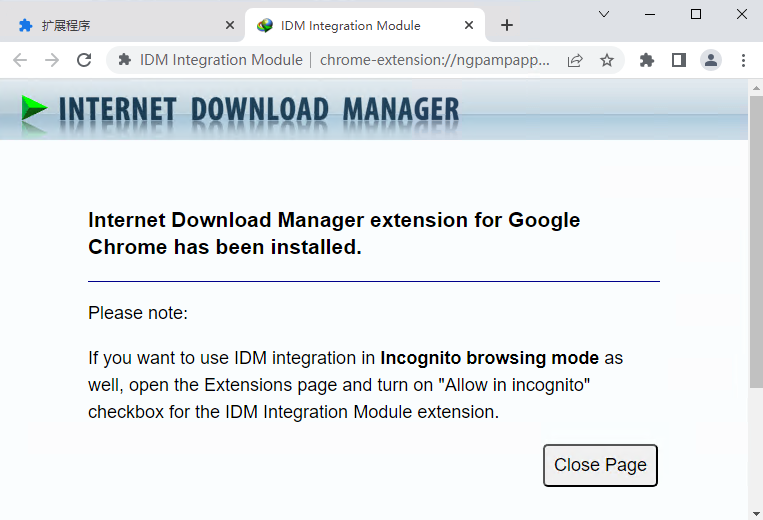Click the Internet Download Manager banner title
763x520 pixels.
[x=259, y=109]
